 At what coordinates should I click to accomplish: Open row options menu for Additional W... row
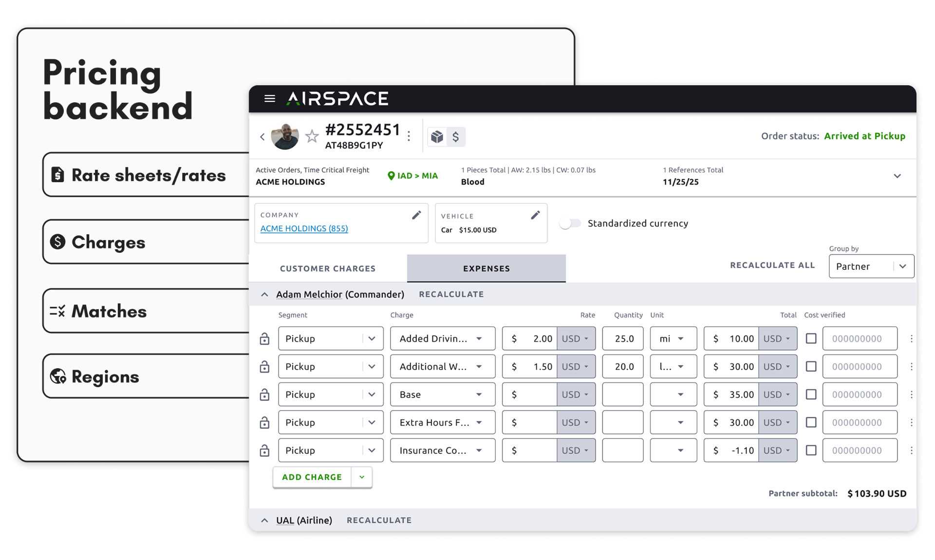(912, 367)
